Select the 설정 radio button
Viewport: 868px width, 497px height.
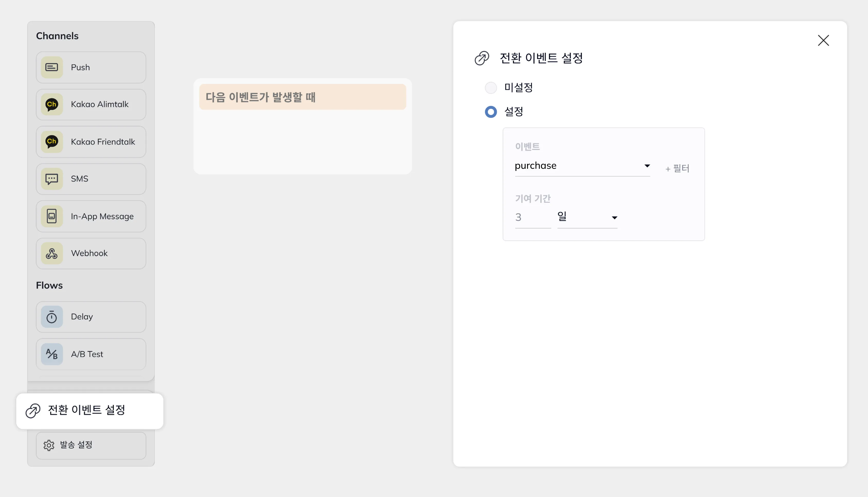491,112
